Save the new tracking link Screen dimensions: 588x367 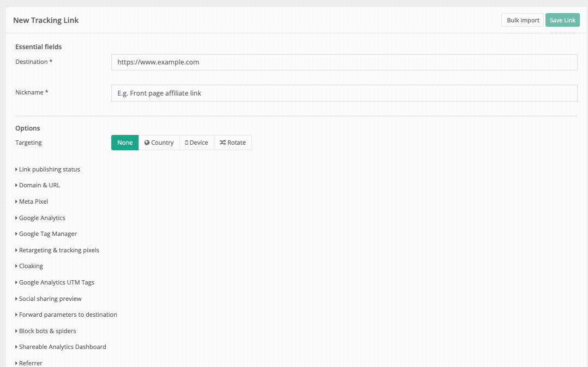[x=562, y=20]
